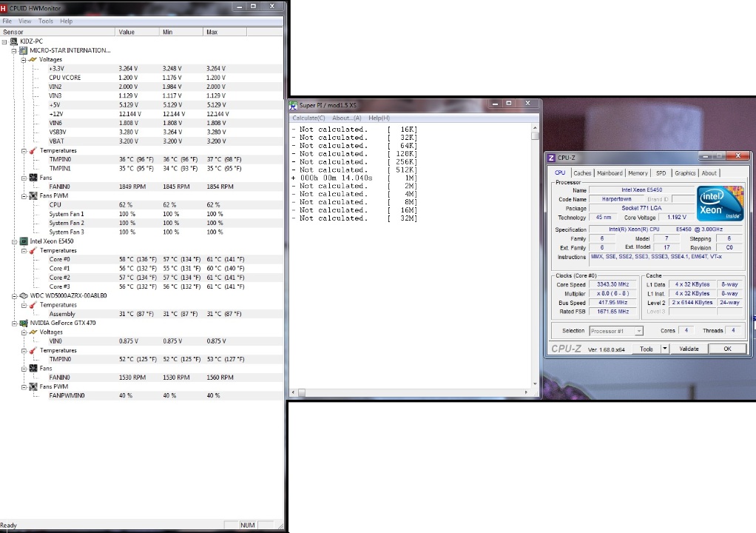Switch to CPU-Z Graphics tab

(x=685, y=173)
